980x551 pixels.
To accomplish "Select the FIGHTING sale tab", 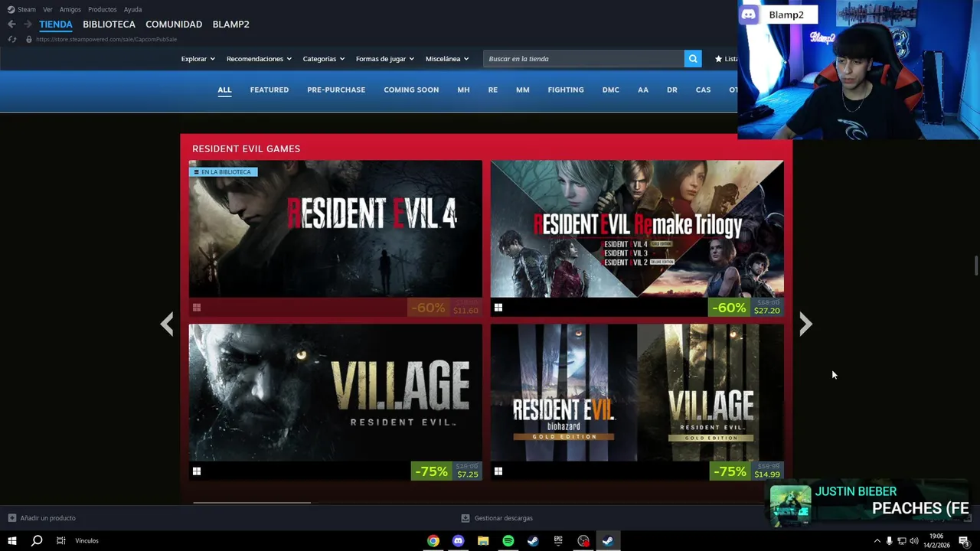I will pyautogui.click(x=566, y=90).
